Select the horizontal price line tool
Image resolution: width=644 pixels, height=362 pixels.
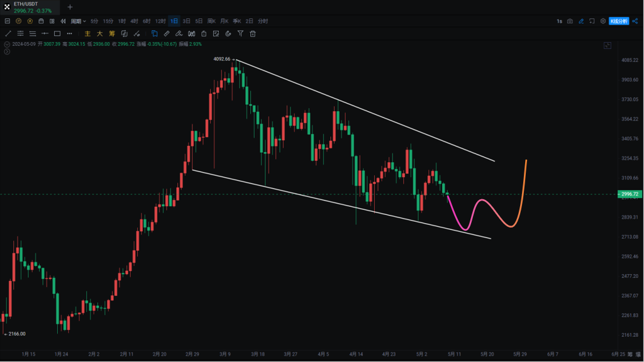(45, 34)
